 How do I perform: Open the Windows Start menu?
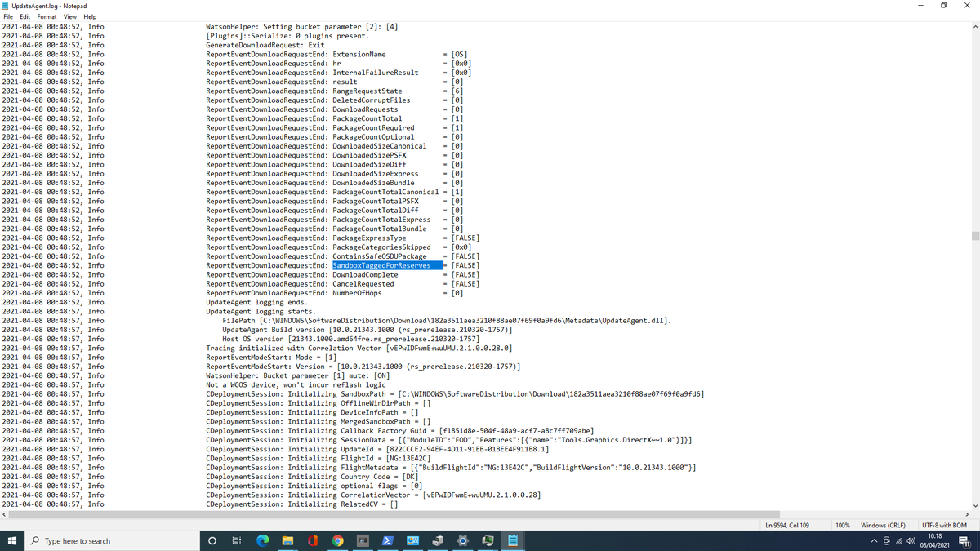tap(11, 540)
